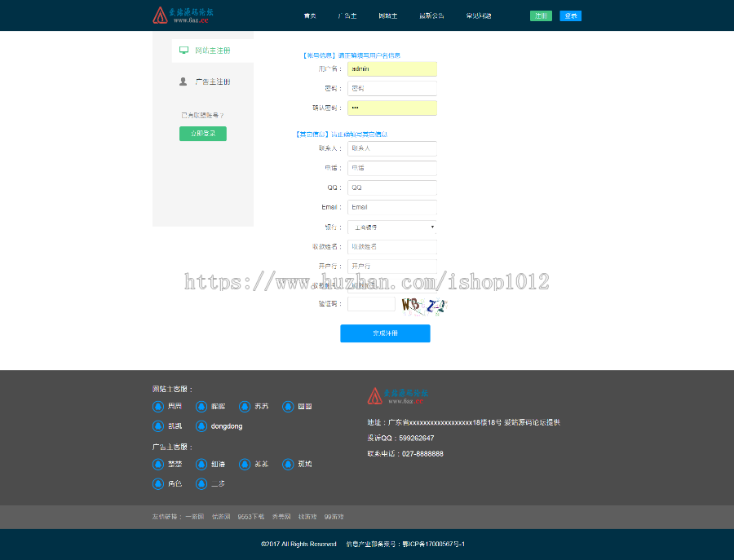Click the QQ icon next to 角色
The width and height of the screenshot is (734, 560).
pos(158,483)
